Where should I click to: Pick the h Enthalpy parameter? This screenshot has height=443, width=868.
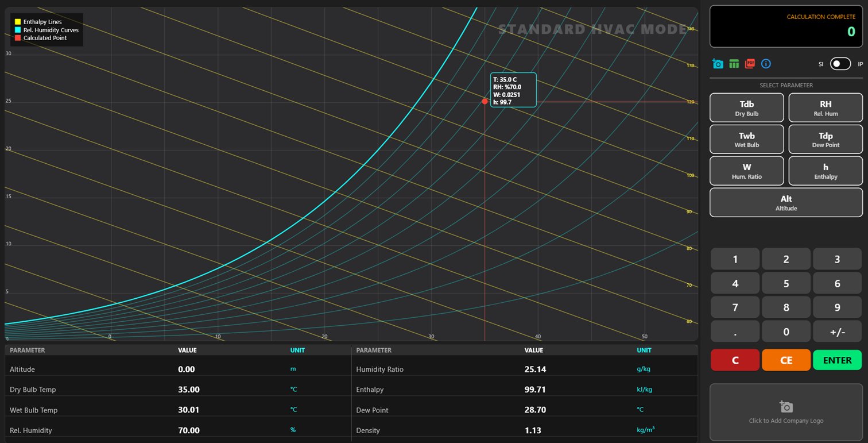(825, 171)
